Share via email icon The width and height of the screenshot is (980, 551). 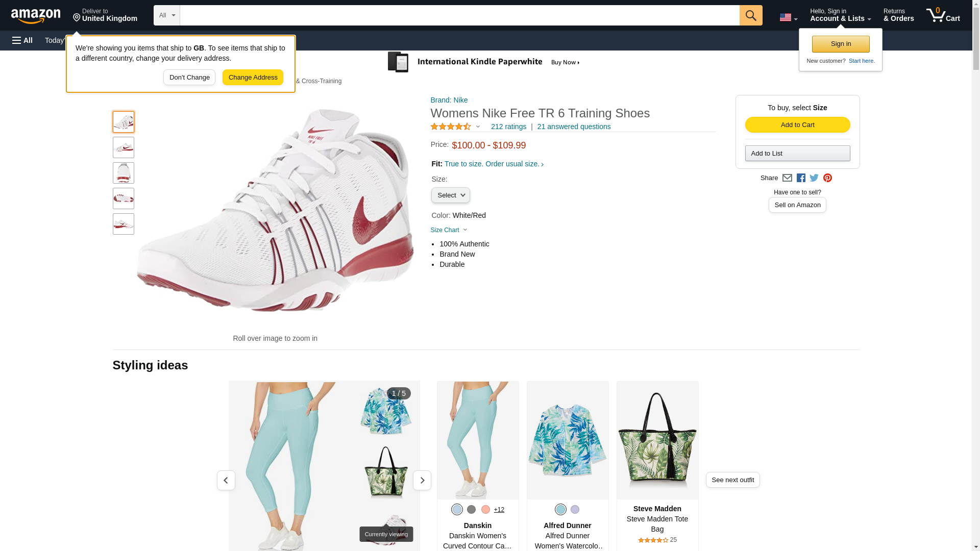pyautogui.click(x=787, y=178)
